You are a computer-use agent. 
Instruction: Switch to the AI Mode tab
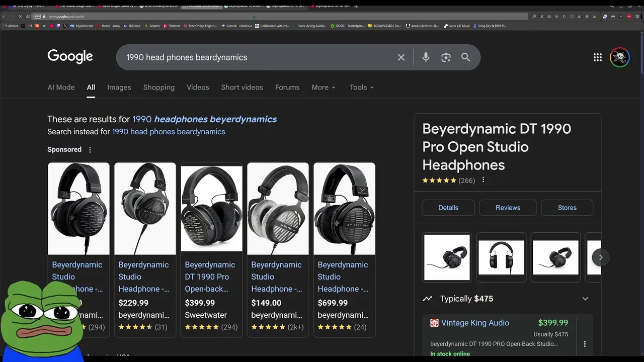pos(61,87)
